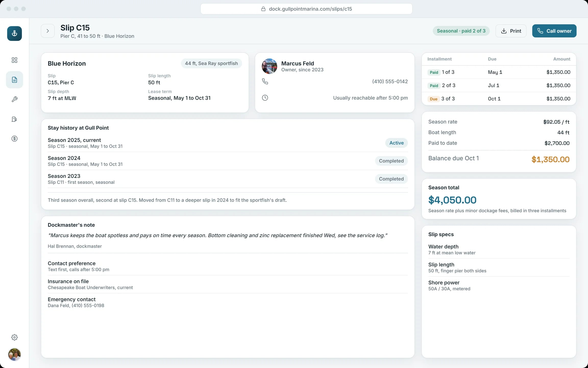Click the Call owner button
Image resolution: width=588 pixels, height=368 pixels.
tap(554, 31)
